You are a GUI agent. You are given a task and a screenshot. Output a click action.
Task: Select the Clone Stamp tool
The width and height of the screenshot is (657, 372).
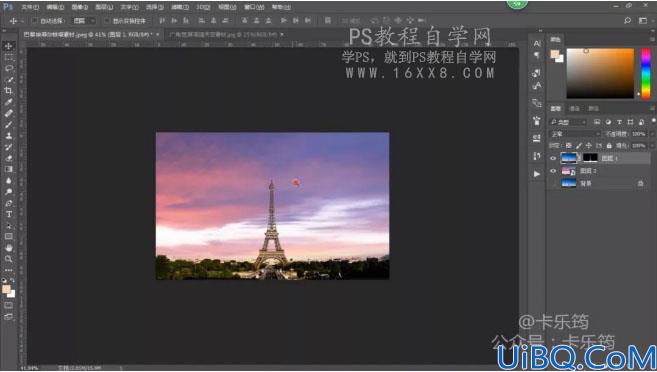click(8, 136)
